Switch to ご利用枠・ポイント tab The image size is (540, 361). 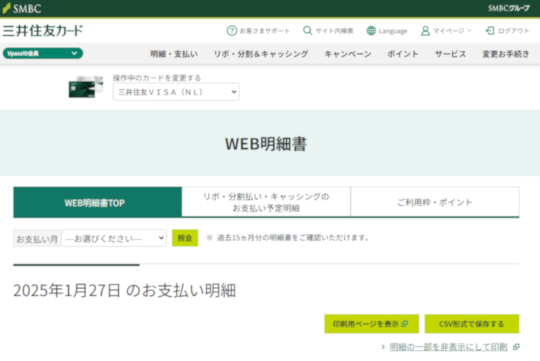tap(435, 202)
